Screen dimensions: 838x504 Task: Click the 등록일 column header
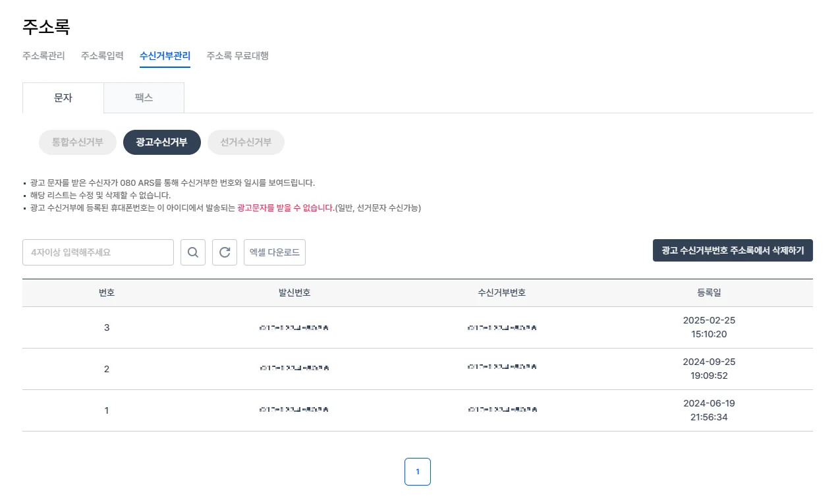click(x=709, y=293)
